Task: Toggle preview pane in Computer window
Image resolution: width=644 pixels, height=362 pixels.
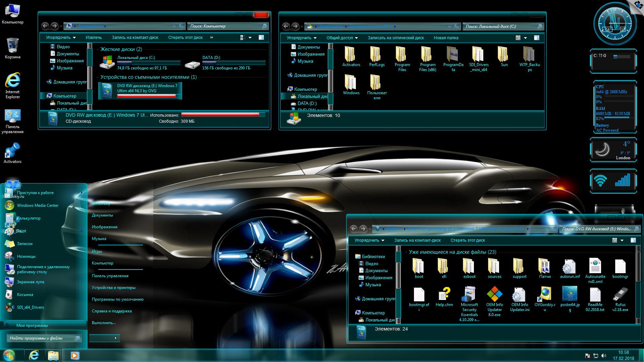Action: click(261, 38)
